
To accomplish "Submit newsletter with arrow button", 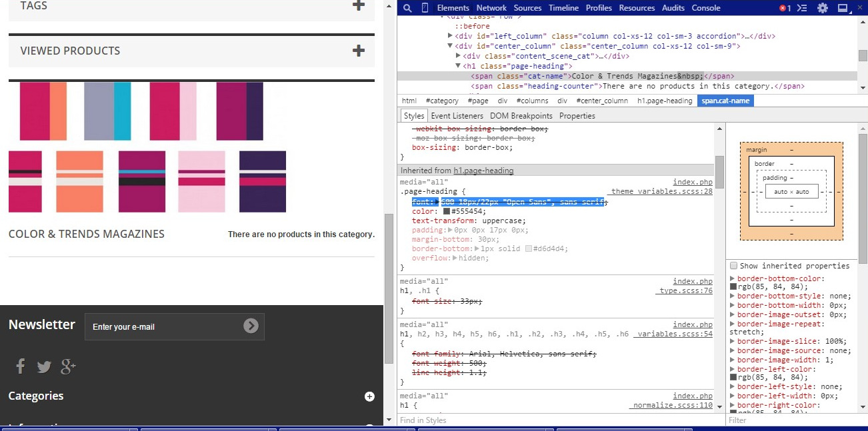I will 251,326.
